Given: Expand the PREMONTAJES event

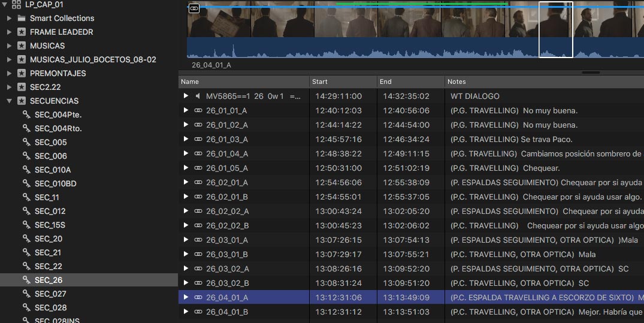Looking at the screenshot, I should (x=9, y=73).
